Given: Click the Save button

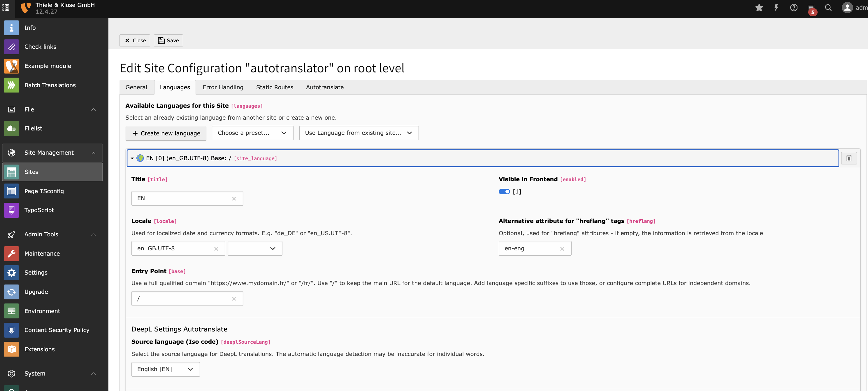Looking at the screenshot, I should [168, 41].
